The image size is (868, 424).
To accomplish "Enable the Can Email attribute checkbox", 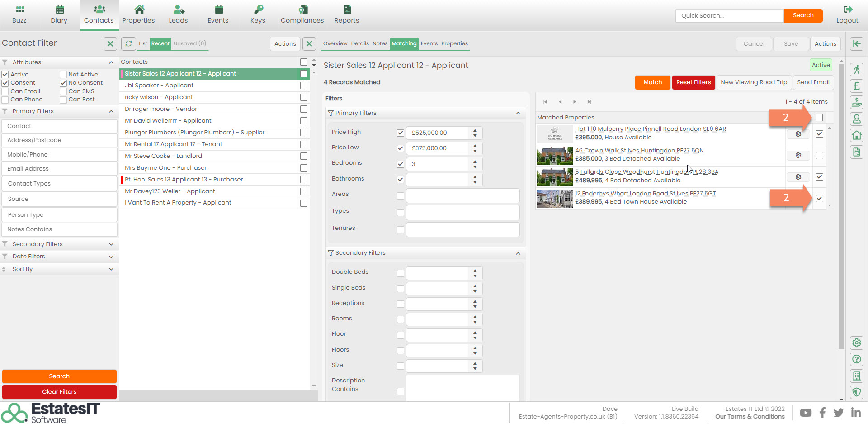I will (5, 91).
